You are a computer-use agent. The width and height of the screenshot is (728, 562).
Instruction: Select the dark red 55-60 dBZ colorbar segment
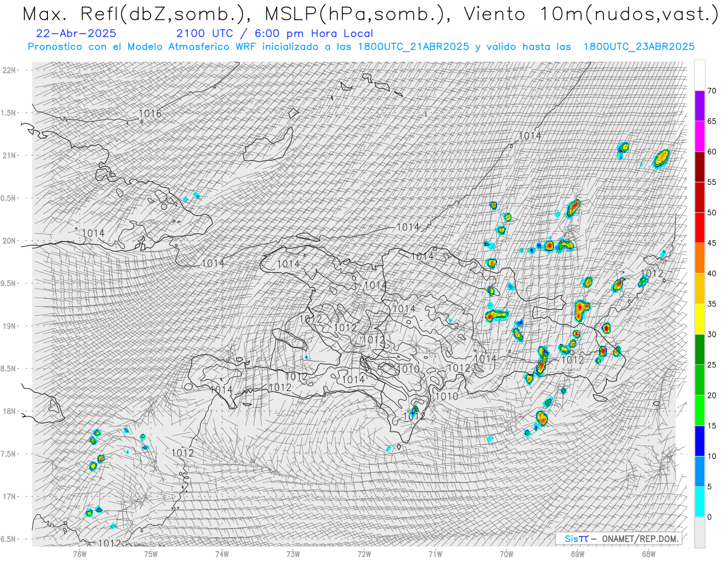coord(699,167)
